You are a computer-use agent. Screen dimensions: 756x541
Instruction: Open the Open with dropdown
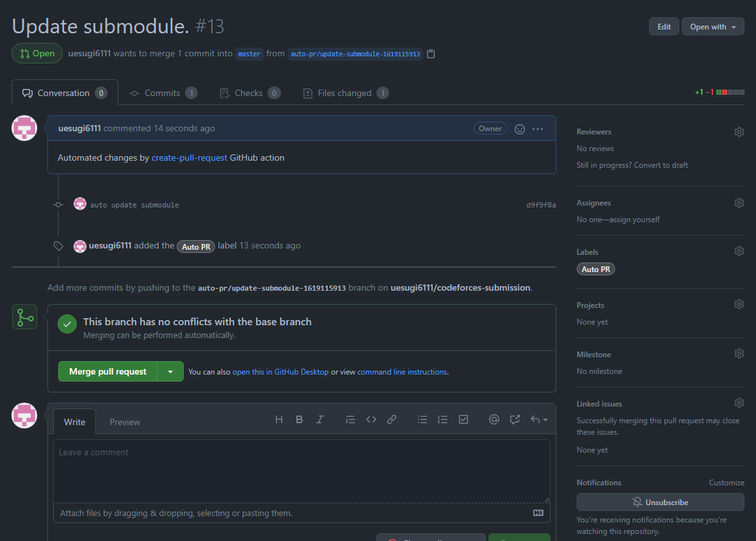712,27
